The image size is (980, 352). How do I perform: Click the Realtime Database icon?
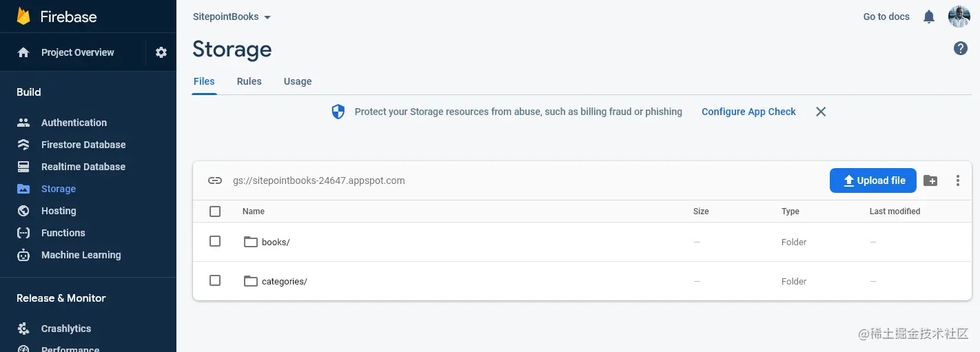coord(23,167)
